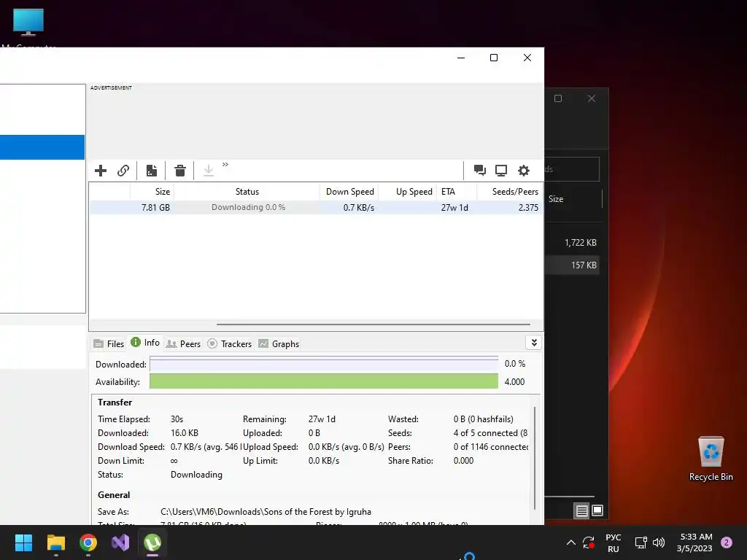Image resolution: width=747 pixels, height=560 pixels.
Task: Sort by Down Speed column header
Action: click(349, 192)
